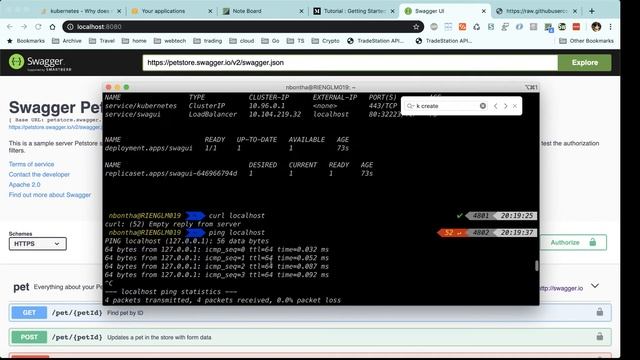Go to next terminal search match

[x=505, y=106]
